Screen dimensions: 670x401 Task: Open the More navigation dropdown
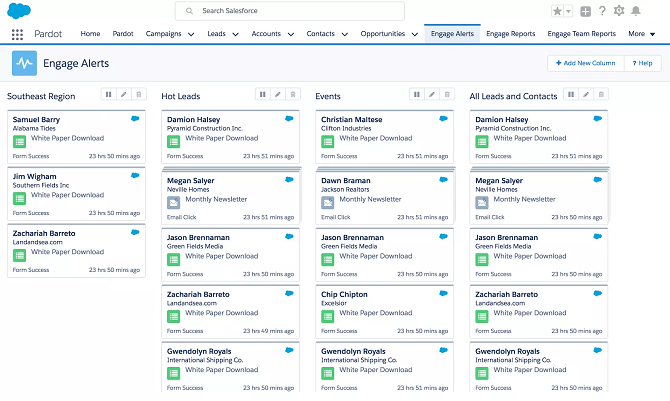[641, 34]
